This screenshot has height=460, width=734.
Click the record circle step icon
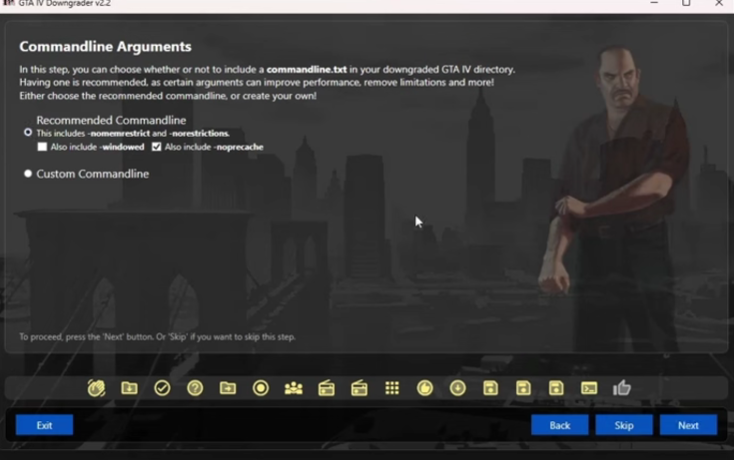point(261,388)
